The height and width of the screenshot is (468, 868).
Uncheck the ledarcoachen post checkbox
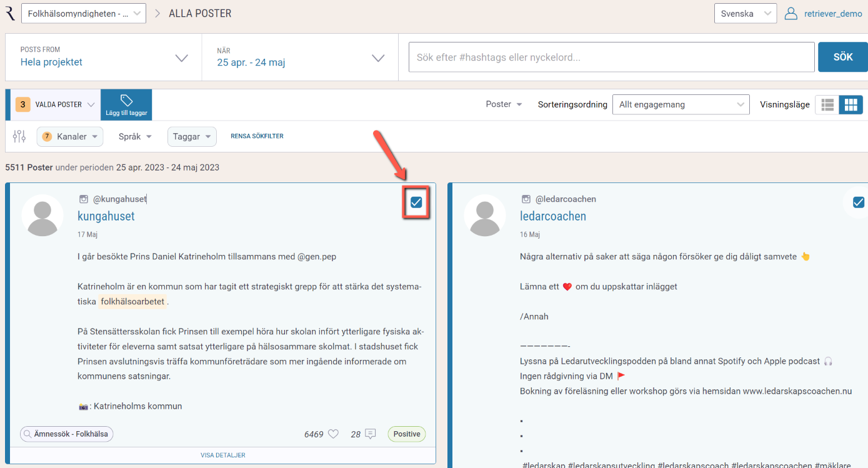coord(859,202)
